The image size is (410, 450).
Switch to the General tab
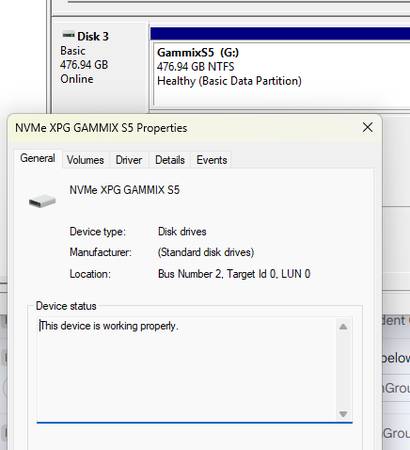[x=38, y=158]
